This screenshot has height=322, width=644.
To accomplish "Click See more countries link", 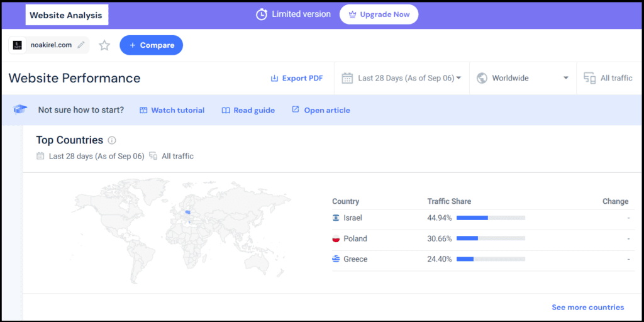I will (588, 307).
